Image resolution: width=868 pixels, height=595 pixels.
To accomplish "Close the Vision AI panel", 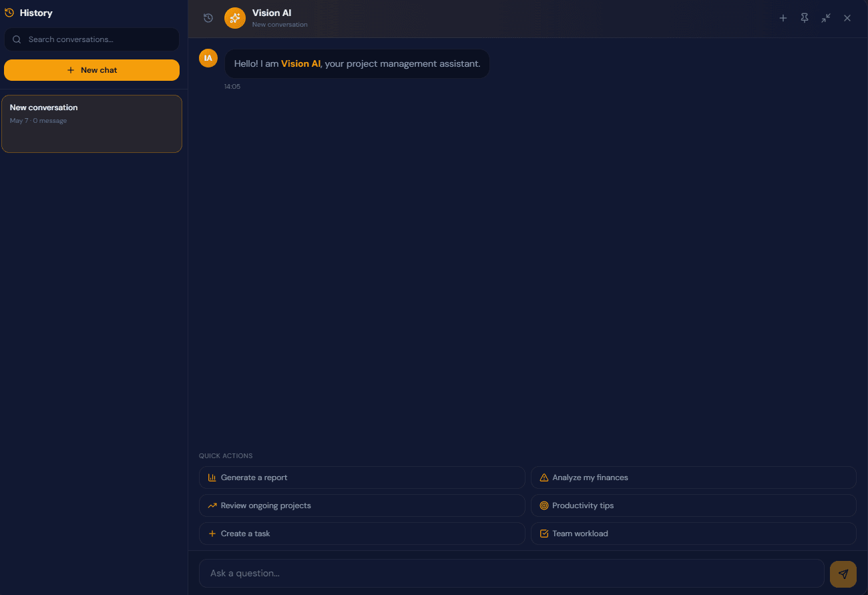I will 847,18.
